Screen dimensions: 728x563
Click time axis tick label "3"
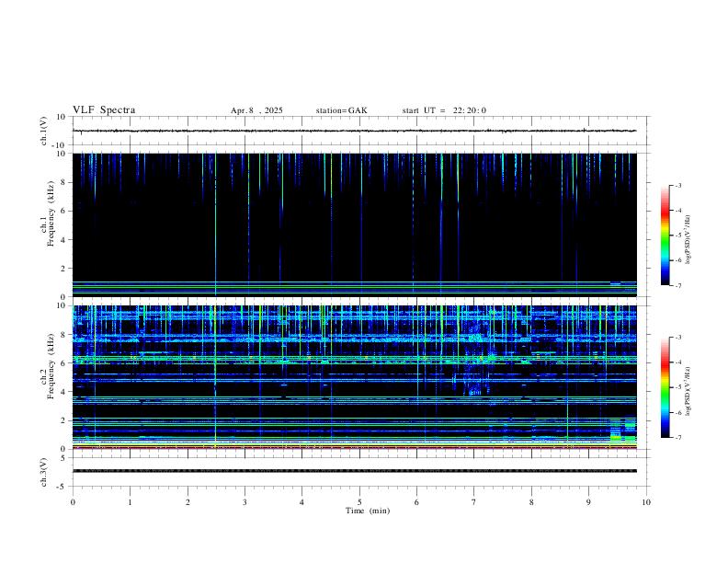tap(245, 502)
